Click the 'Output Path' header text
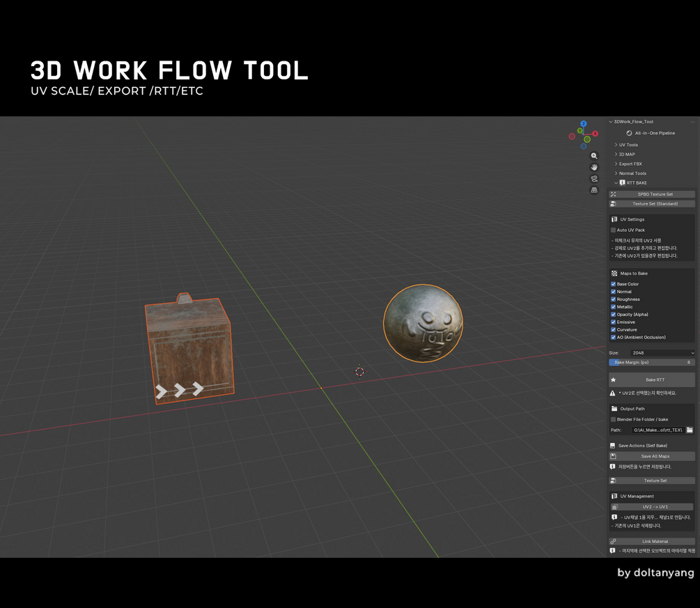Viewport: 700px width, 608px height. pos(632,408)
